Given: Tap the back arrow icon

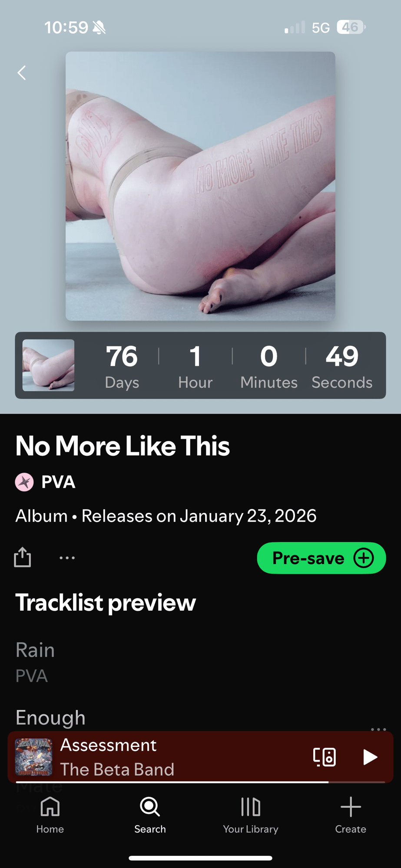Looking at the screenshot, I should 22,72.
